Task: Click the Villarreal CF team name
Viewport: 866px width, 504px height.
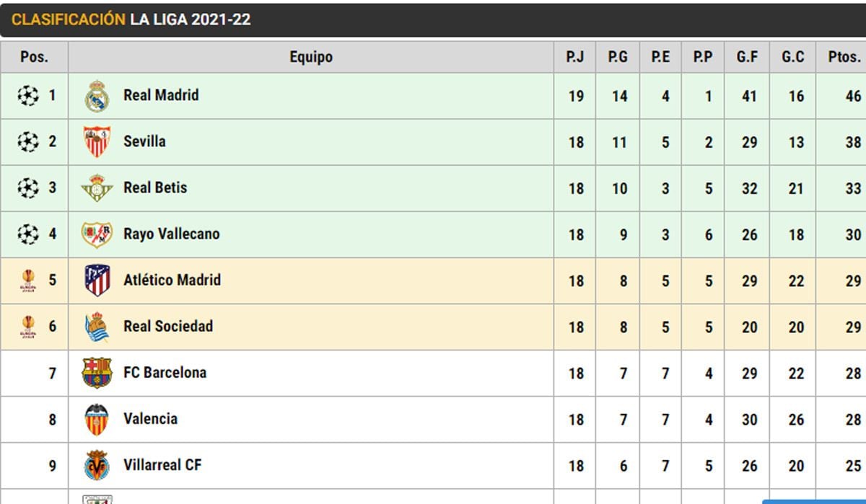Action: coord(162,465)
